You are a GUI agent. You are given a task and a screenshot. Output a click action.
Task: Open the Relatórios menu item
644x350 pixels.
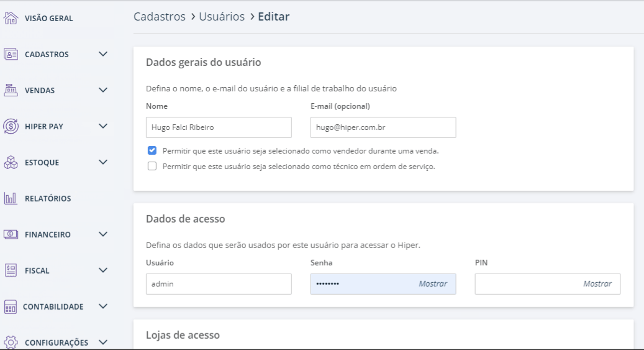(48, 199)
